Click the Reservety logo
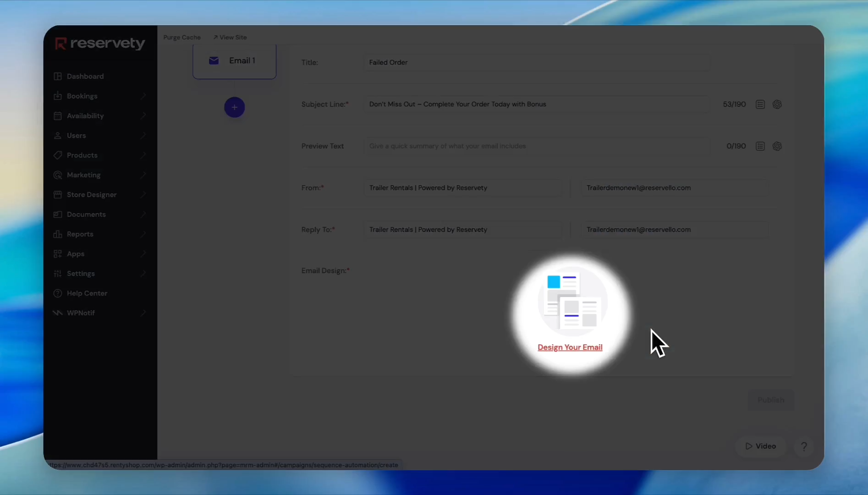Image resolution: width=868 pixels, height=495 pixels. coord(100,43)
